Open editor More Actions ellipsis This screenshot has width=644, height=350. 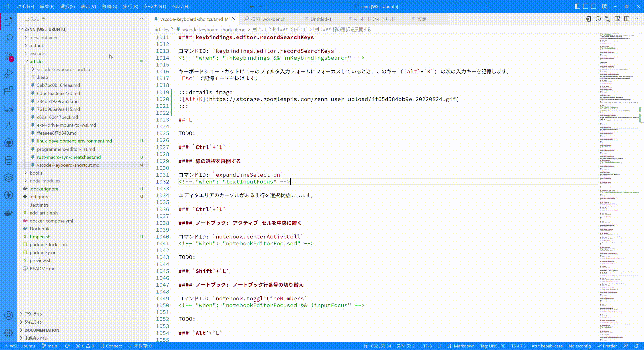636,19
